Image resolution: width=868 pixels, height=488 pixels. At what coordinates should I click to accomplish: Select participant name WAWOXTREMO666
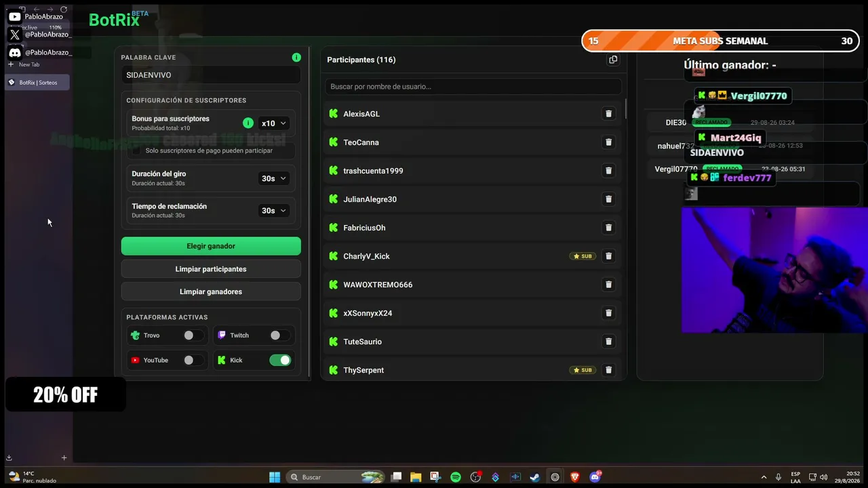[378, 285]
